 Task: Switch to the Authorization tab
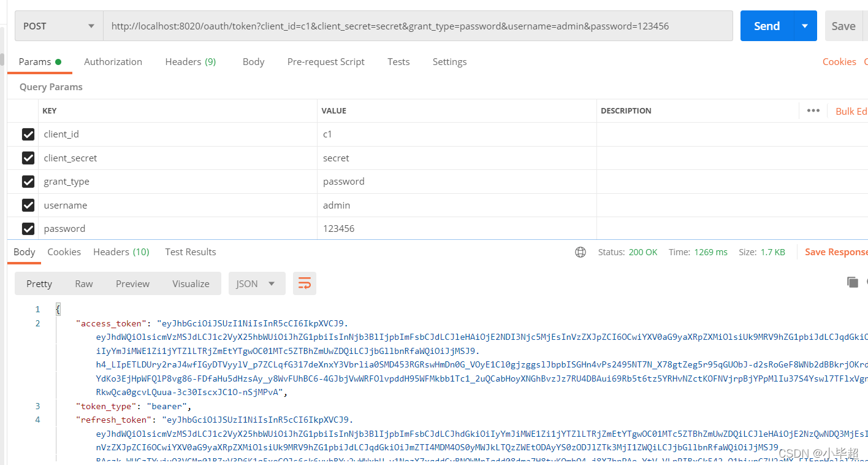pos(113,62)
